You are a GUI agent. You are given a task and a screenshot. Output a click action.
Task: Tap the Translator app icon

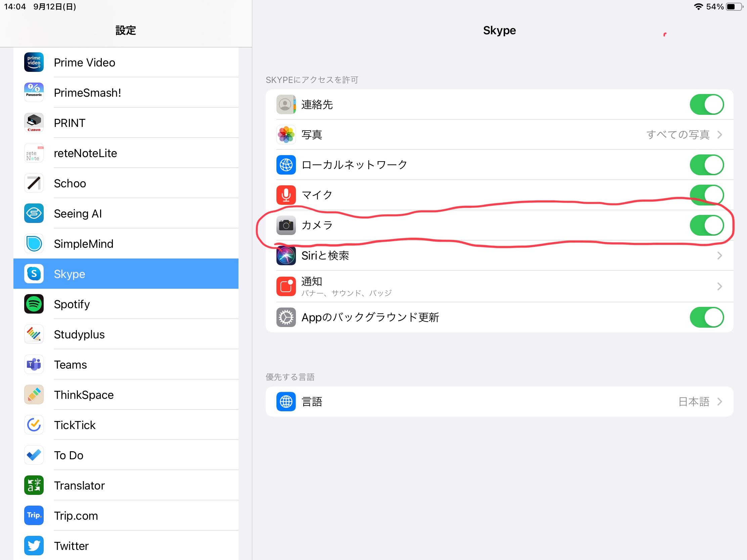click(x=34, y=485)
